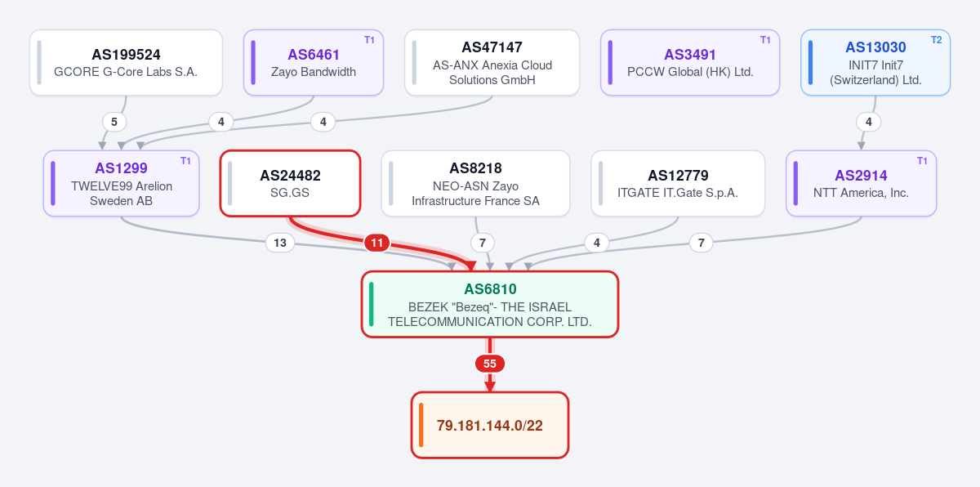Click the T2 tier tag on AS13030
The image size is (980, 487).
pos(936,40)
